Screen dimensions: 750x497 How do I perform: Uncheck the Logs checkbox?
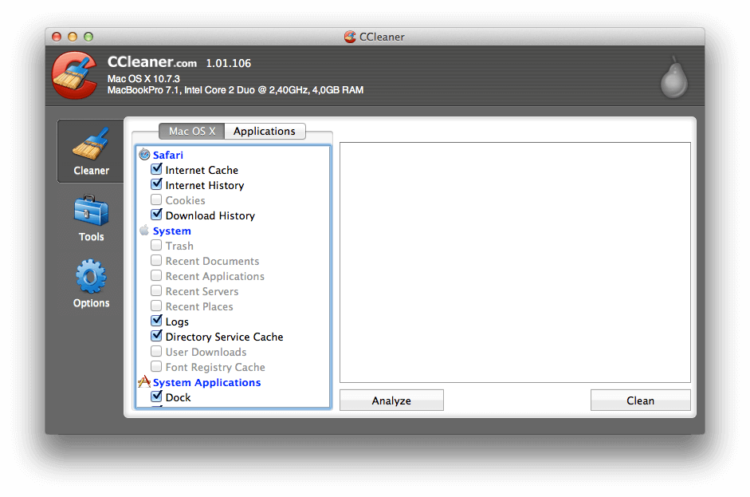(156, 321)
